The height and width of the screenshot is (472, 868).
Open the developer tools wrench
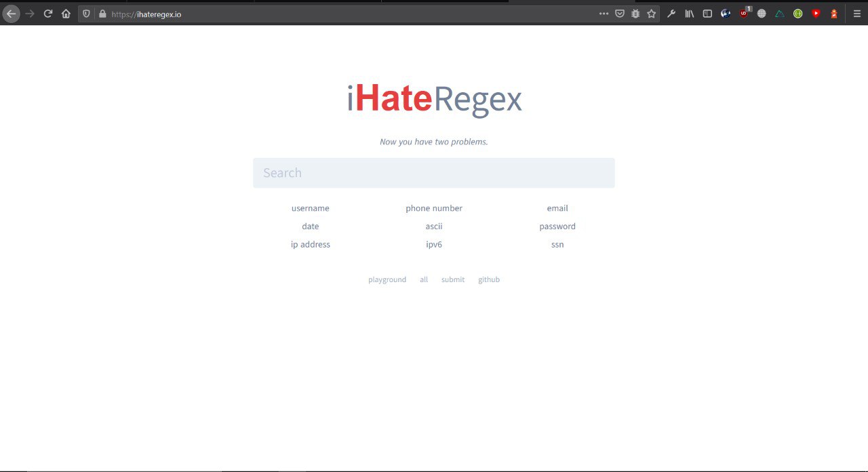click(x=671, y=14)
